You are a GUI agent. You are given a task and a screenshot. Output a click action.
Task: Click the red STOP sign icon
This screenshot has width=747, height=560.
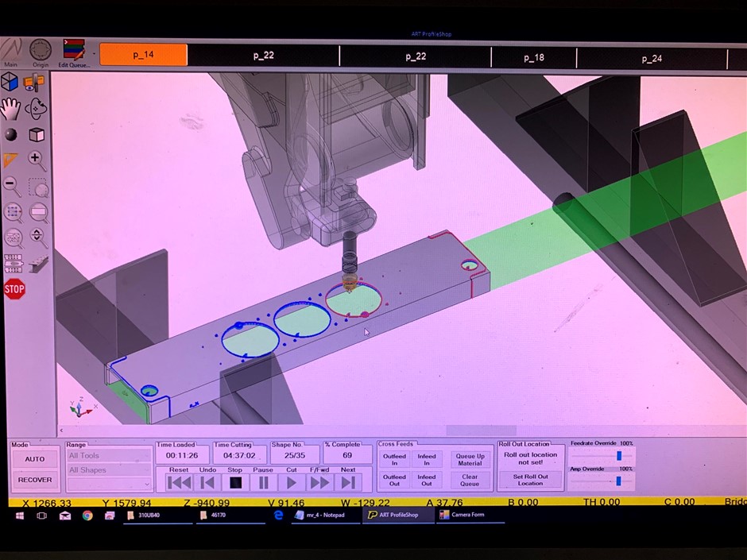14,289
